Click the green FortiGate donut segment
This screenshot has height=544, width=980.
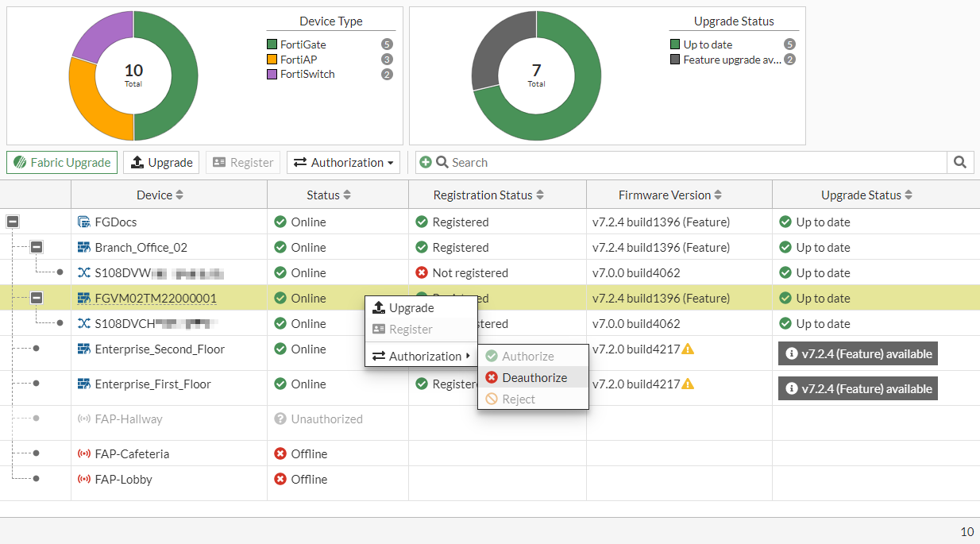[184, 76]
